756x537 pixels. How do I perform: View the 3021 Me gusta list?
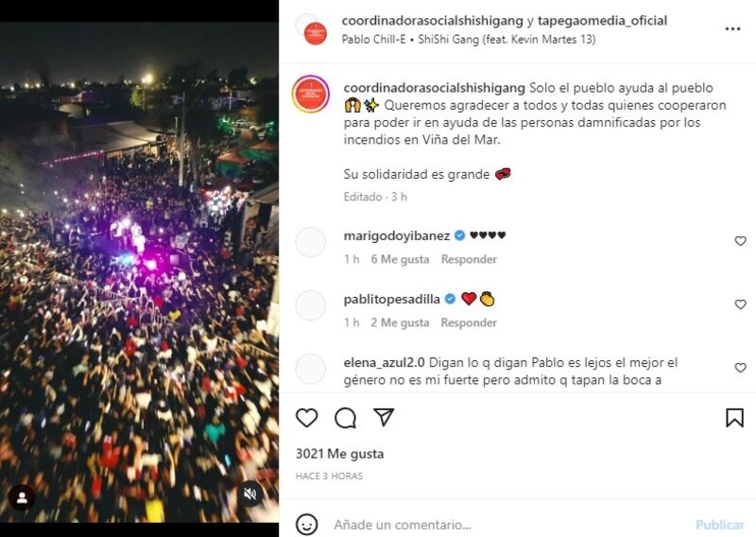[x=339, y=454]
